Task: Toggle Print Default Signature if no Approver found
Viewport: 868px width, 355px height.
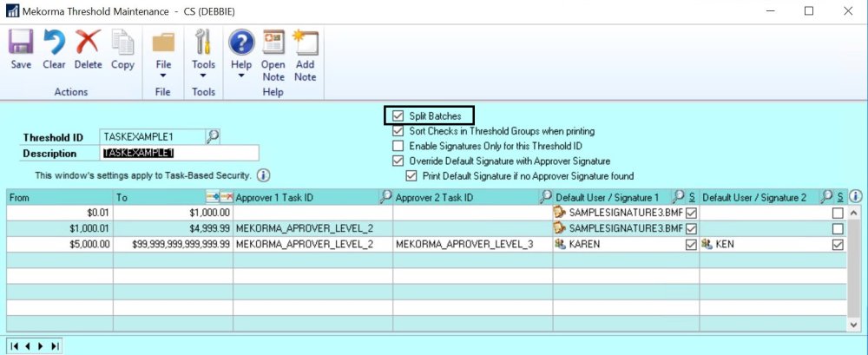Action: click(x=411, y=176)
